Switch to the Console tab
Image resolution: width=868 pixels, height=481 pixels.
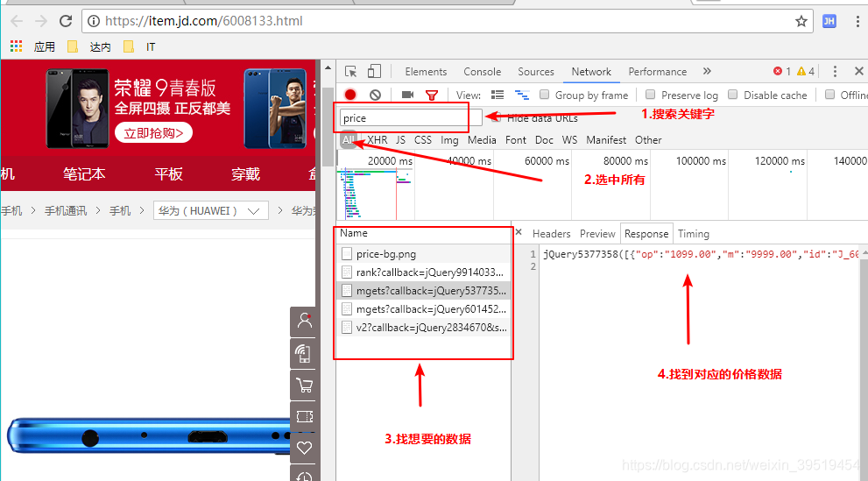coord(482,72)
